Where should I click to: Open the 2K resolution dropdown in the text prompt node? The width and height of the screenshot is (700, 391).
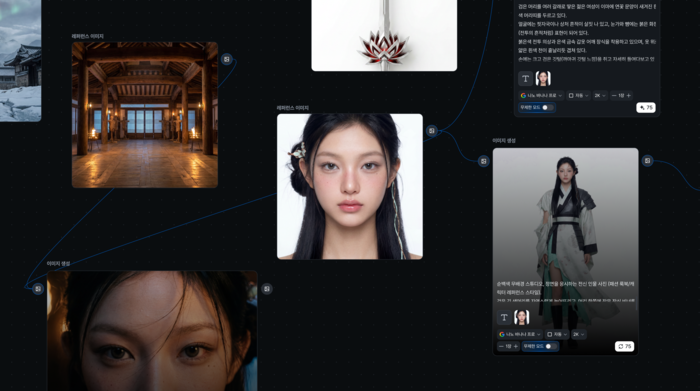click(x=600, y=96)
